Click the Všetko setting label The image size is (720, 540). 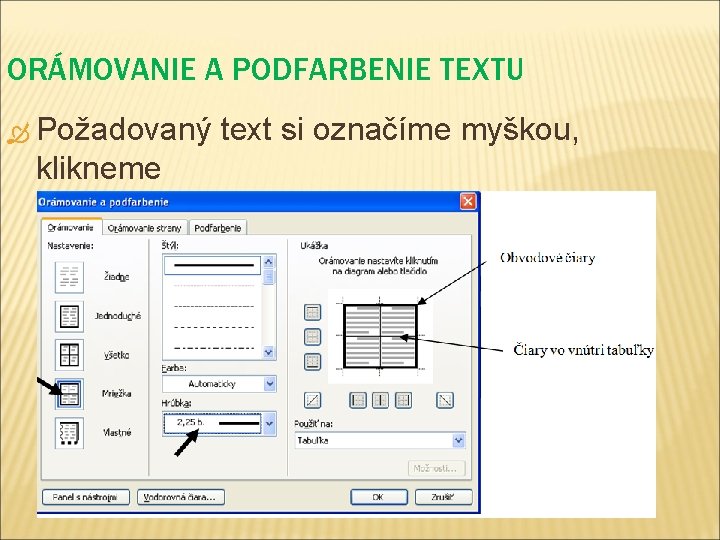[117, 355]
